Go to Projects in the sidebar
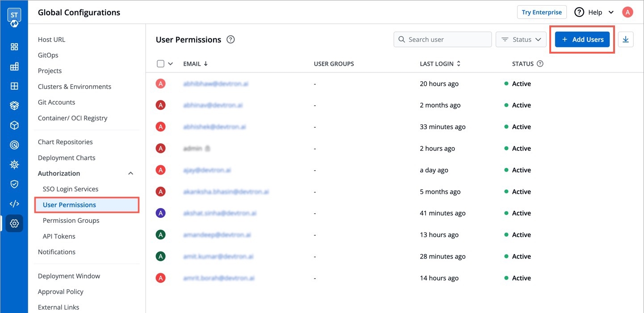This screenshot has height=313, width=644. coord(50,71)
